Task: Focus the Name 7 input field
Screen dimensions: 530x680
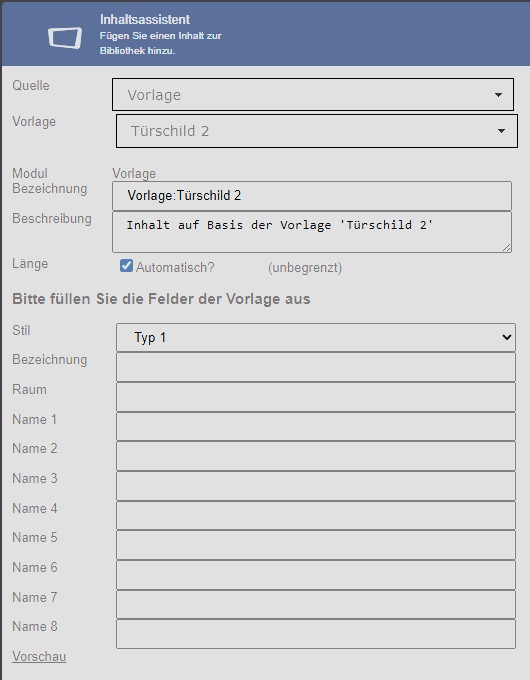Action: [316, 605]
